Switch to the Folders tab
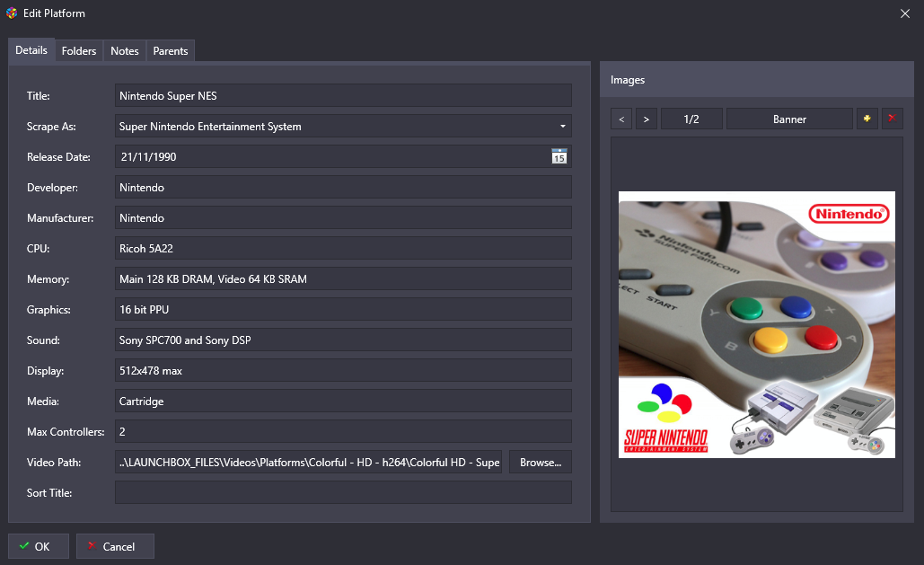This screenshot has height=565, width=924. (79, 50)
